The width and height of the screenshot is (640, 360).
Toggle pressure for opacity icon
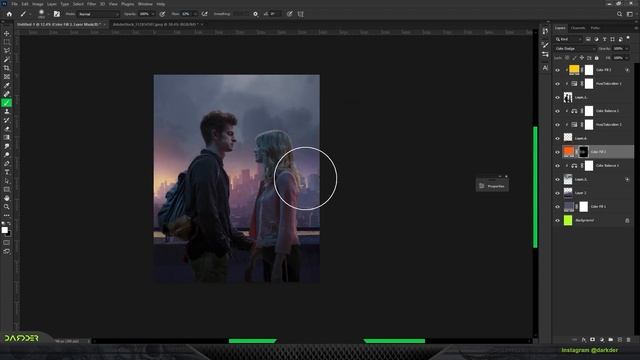click(x=162, y=14)
